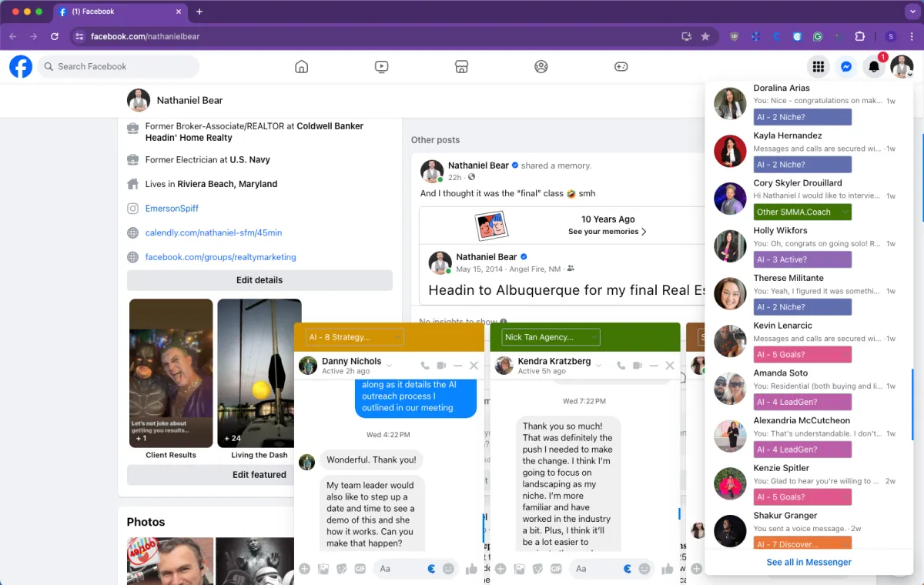Screen dimensions: 924x585
Task: Click the Messenger icon in header
Action: 845,67
